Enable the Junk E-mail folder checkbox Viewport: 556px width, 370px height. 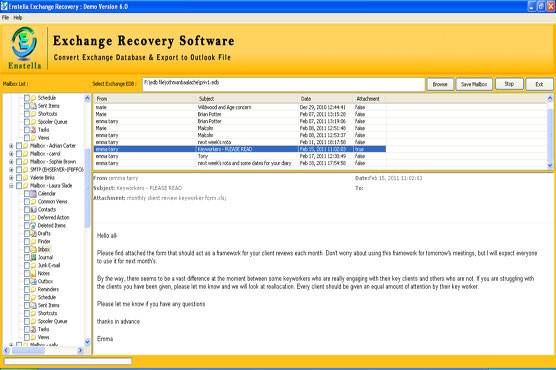[27, 265]
